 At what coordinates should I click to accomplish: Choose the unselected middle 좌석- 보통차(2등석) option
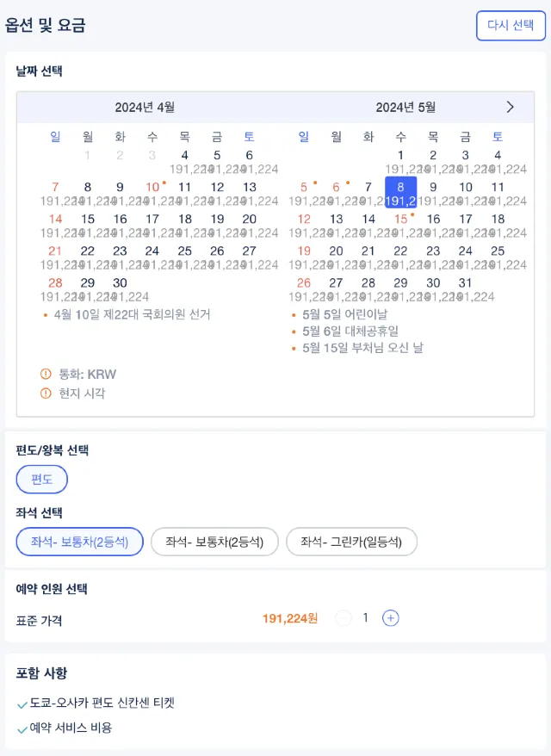coord(214,542)
